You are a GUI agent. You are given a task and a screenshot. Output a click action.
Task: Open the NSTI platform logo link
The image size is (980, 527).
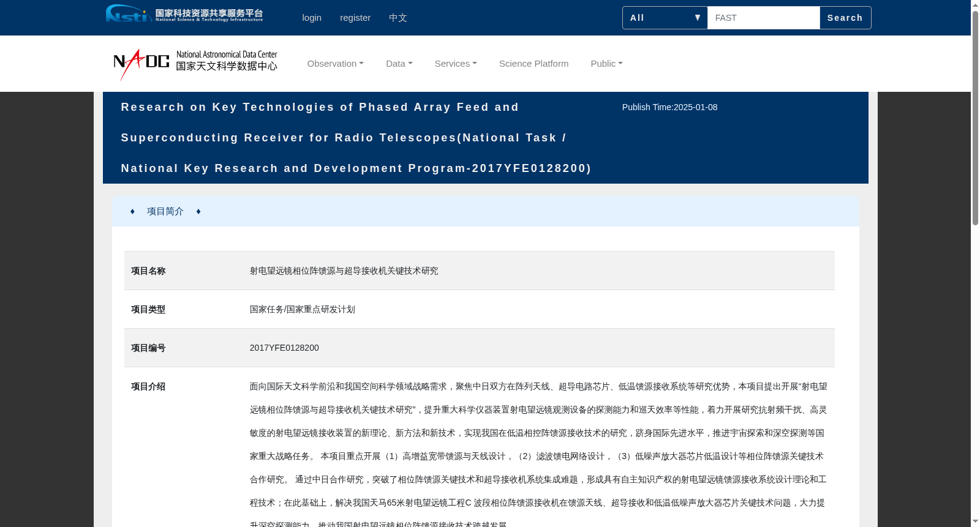pyautogui.click(x=184, y=13)
